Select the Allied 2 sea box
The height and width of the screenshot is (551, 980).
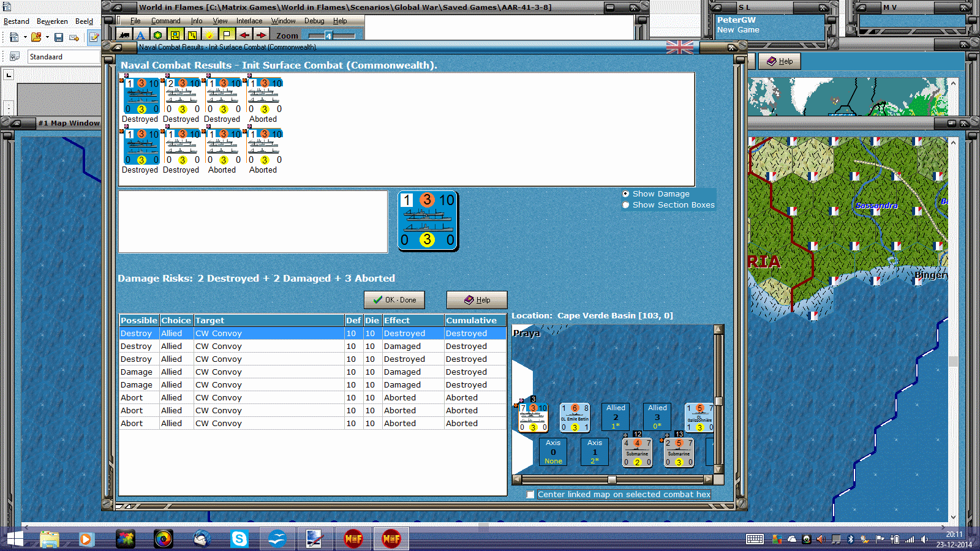point(616,418)
